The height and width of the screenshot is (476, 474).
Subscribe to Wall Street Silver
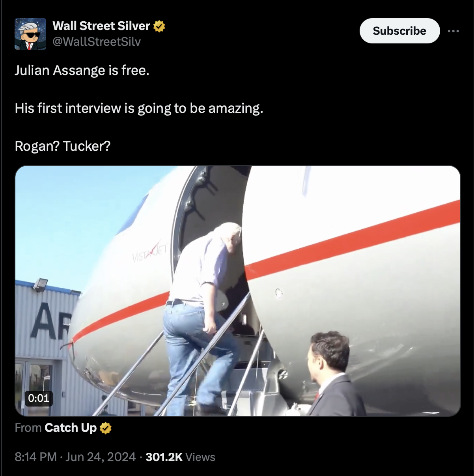[x=399, y=31]
